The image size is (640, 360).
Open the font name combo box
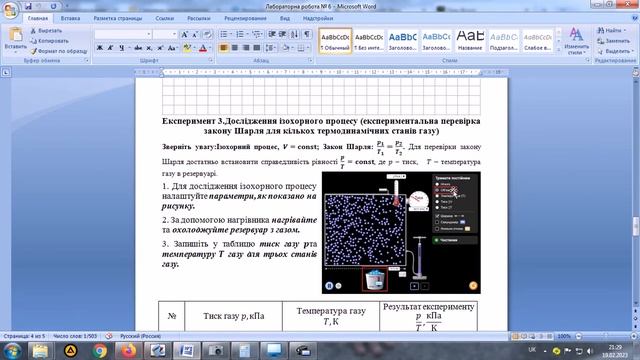pyautogui.click(x=123, y=34)
